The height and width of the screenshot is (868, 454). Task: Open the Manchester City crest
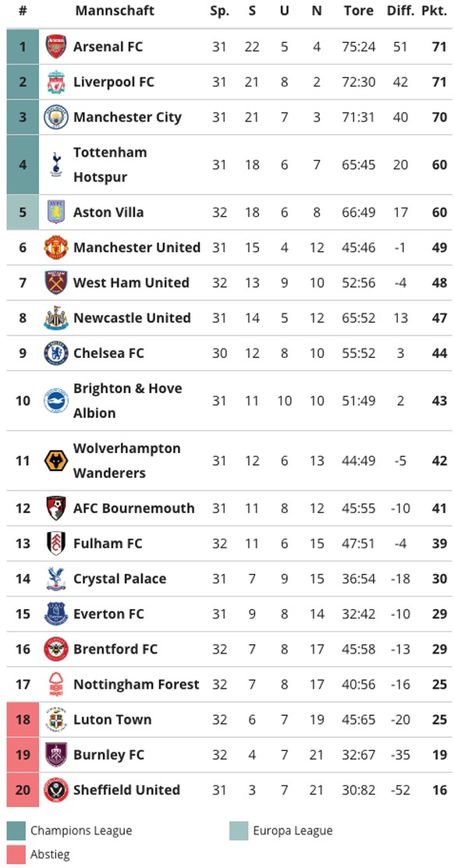click(56, 117)
